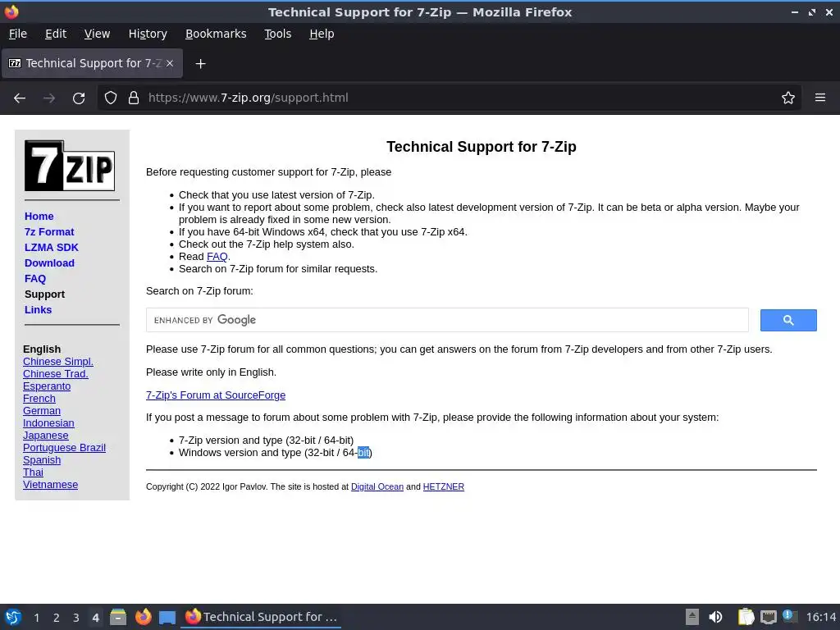Switch to workspace 4
Image resolution: width=840 pixels, height=630 pixels.
[x=95, y=618]
